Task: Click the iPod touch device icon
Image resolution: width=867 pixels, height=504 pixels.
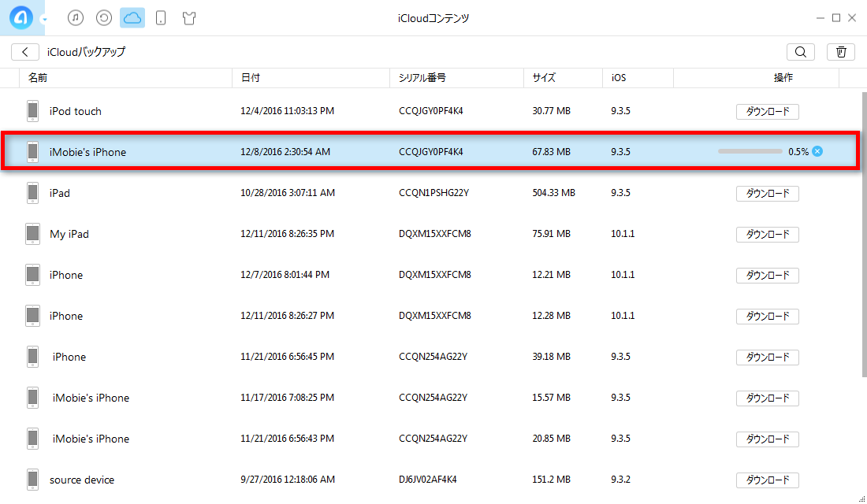Action: (x=32, y=111)
